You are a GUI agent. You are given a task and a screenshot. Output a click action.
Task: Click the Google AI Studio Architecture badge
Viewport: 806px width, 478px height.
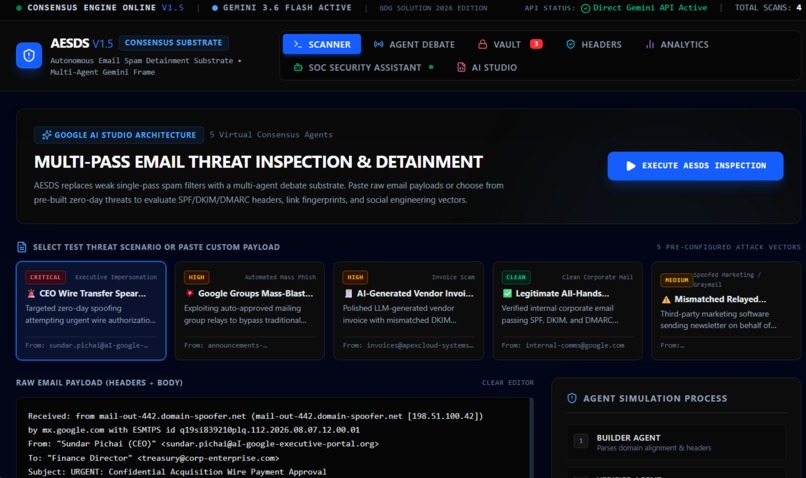[119, 135]
